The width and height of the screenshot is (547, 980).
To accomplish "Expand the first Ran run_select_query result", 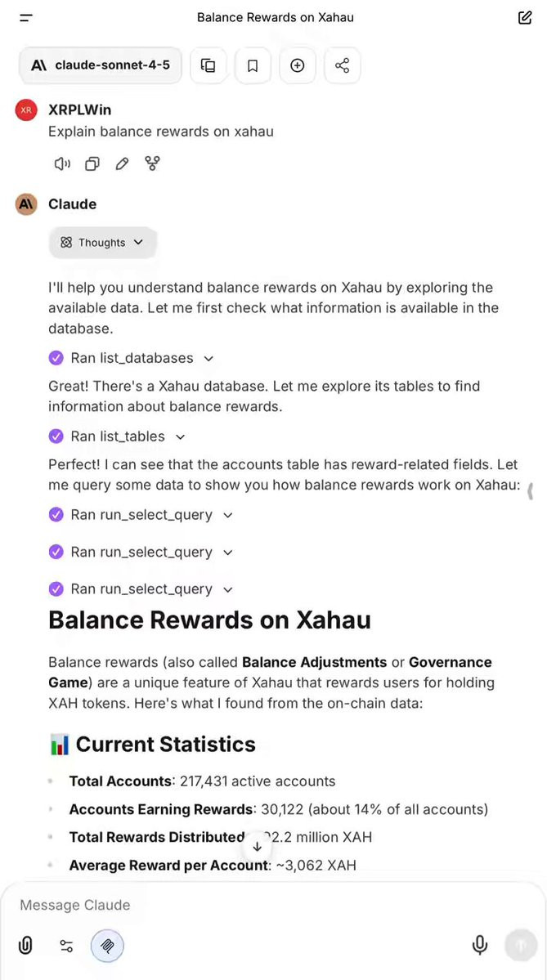I will (141, 515).
